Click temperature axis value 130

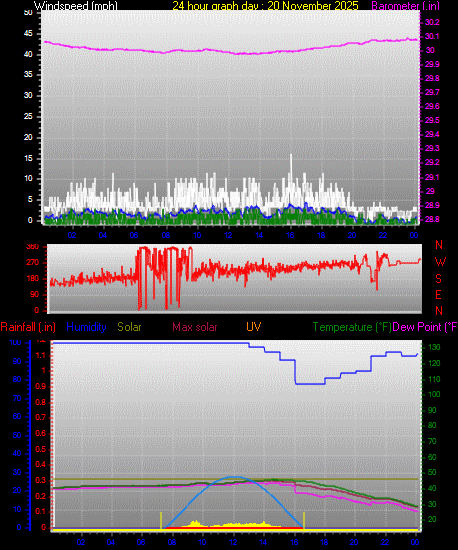pos(434,348)
